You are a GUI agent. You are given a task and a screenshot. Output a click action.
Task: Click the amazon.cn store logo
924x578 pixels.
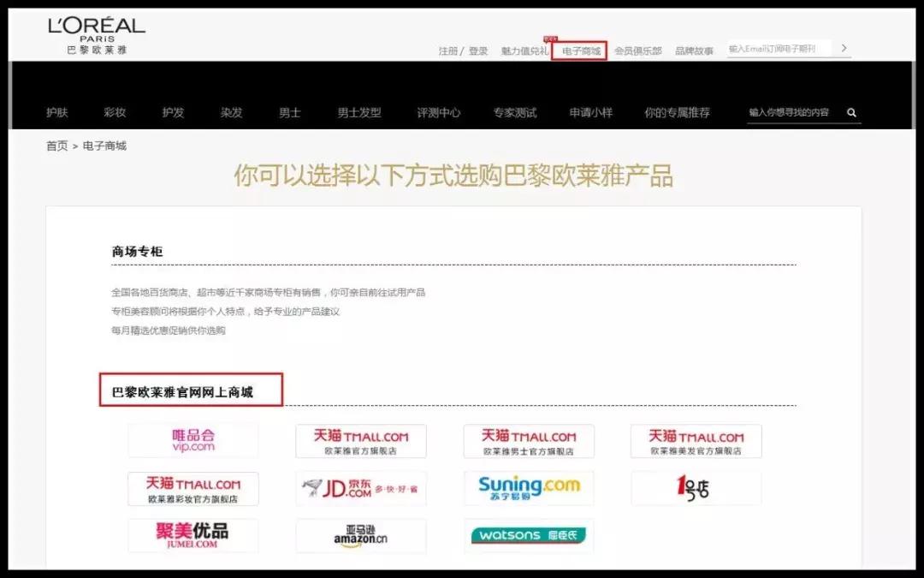click(x=360, y=536)
